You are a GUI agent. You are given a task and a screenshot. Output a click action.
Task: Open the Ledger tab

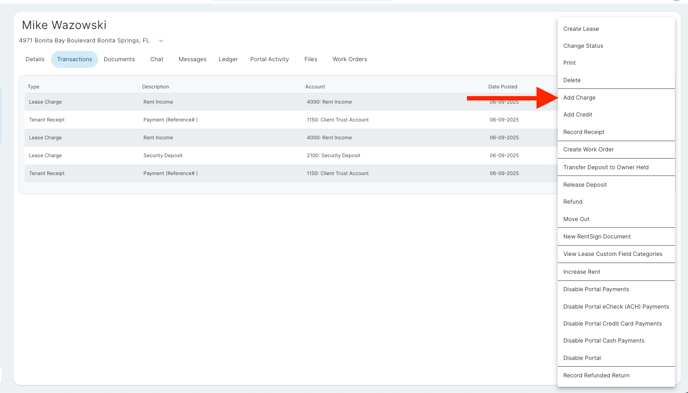228,59
